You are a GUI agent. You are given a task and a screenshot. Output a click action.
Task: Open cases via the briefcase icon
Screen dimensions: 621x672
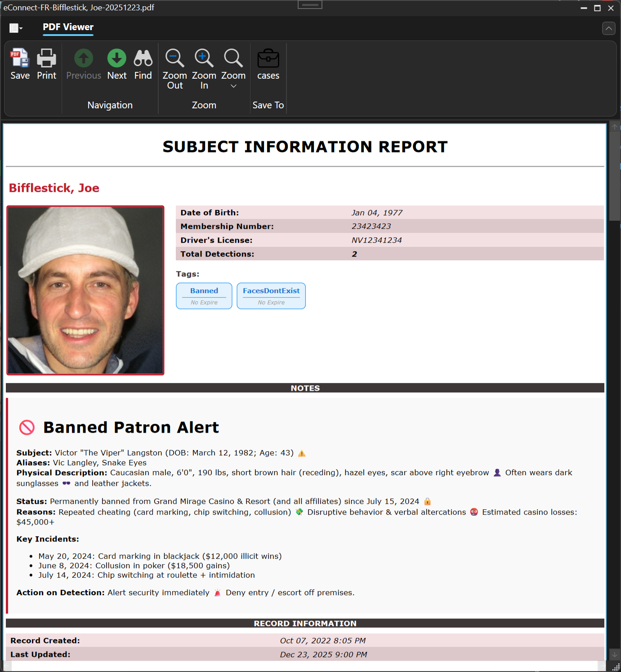(x=268, y=64)
